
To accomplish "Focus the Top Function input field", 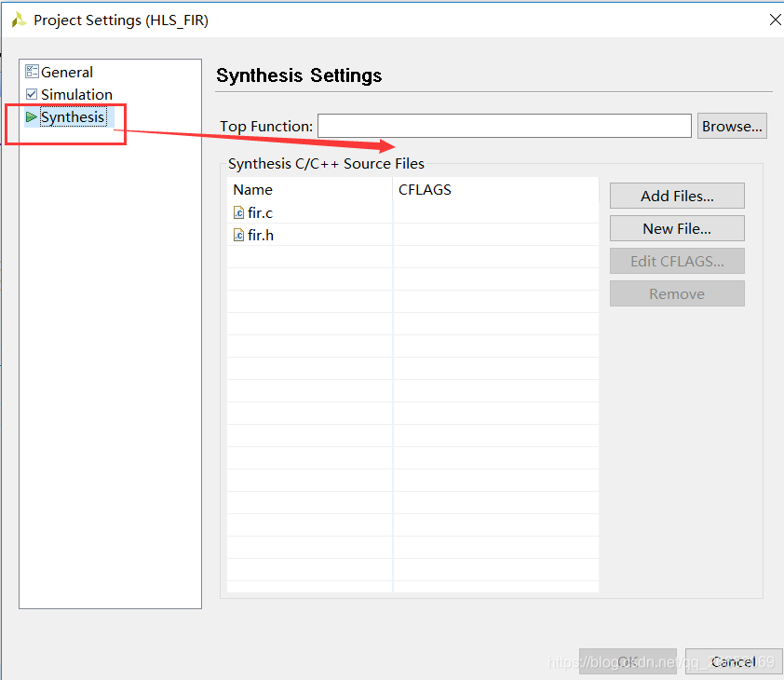I will click(504, 126).
